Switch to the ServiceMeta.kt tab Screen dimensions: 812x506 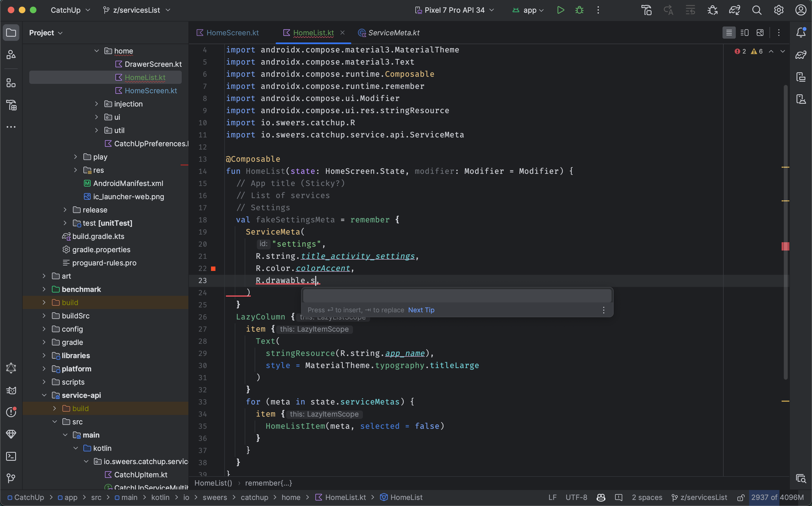tap(393, 33)
